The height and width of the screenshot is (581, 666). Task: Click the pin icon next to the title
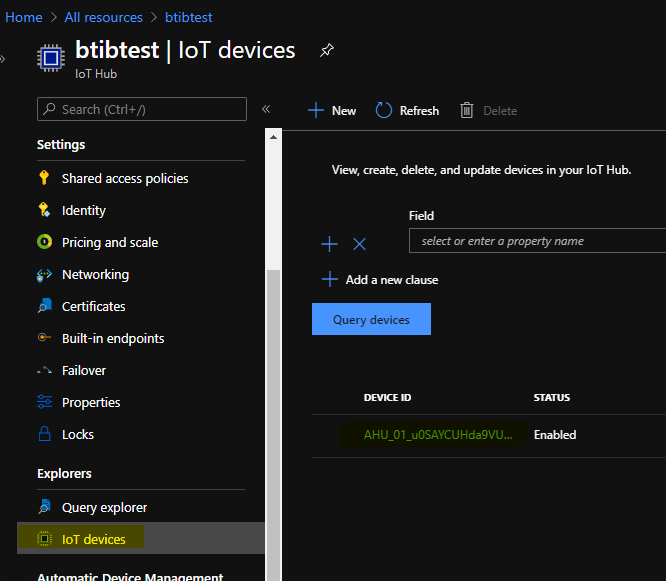[326, 50]
